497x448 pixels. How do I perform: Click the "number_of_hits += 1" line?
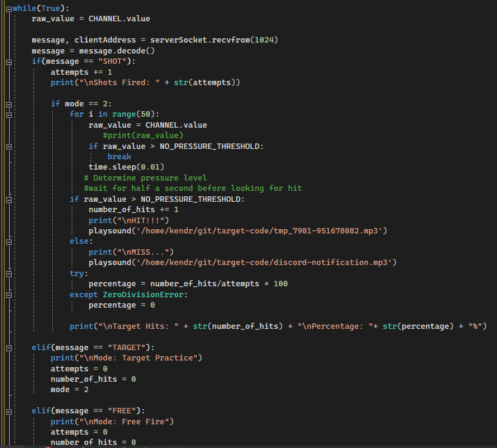pyautogui.click(x=134, y=210)
